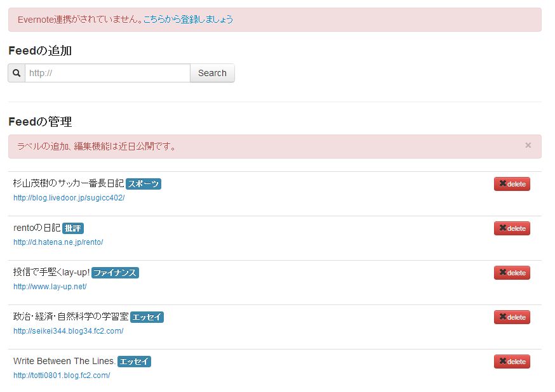Dismiss the label feature notice with X
This screenshot has width=555, height=392.
tap(528, 145)
